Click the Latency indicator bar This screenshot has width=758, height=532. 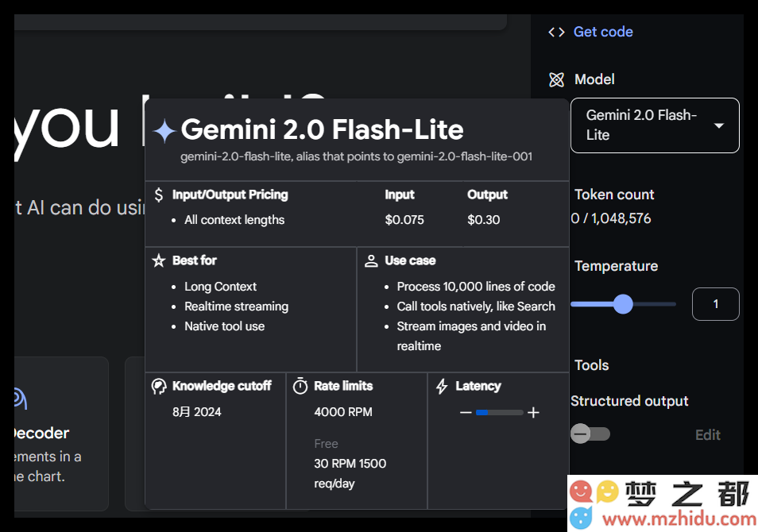coord(499,413)
